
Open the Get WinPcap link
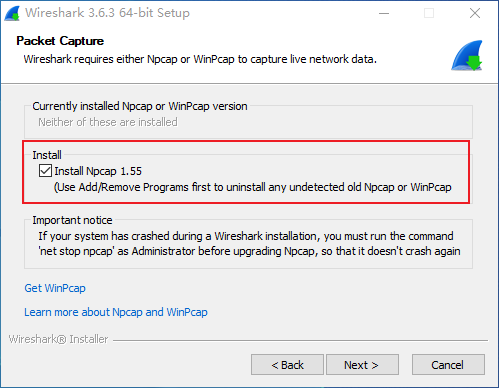coord(55,288)
